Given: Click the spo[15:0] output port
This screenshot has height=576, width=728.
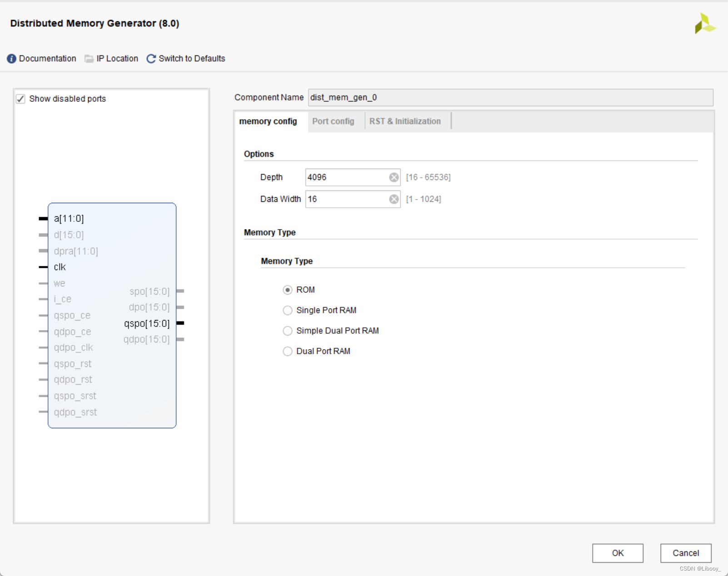Looking at the screenshot, I should [150, 291].
